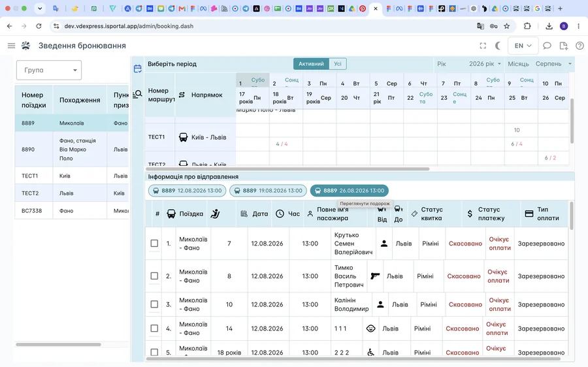Image resolution: width=588 pixels, height=367 pixels.
Task: Click the Номер маршруту column header
Action: click(x=160, y=95)
